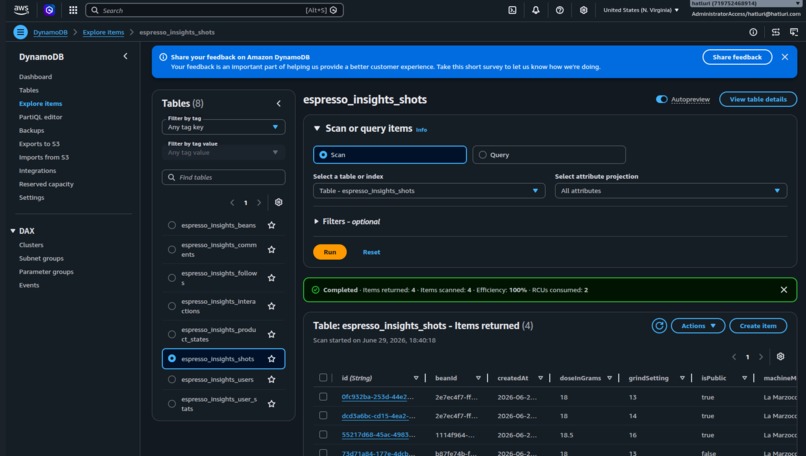
Task: Open the services grid menu
Action: click(73, 10)
